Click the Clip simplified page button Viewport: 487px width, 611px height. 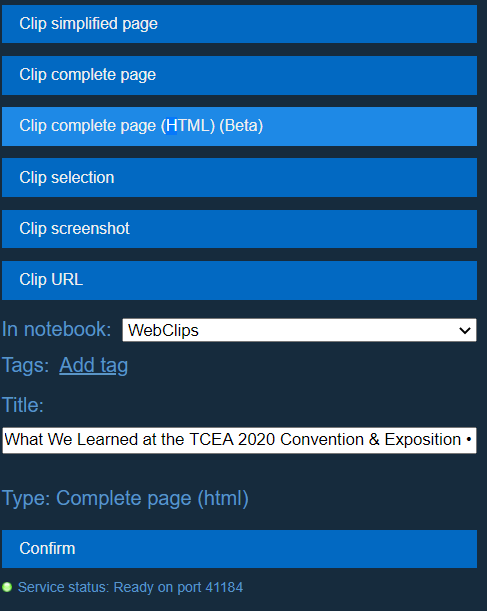[x=239, y=24]
